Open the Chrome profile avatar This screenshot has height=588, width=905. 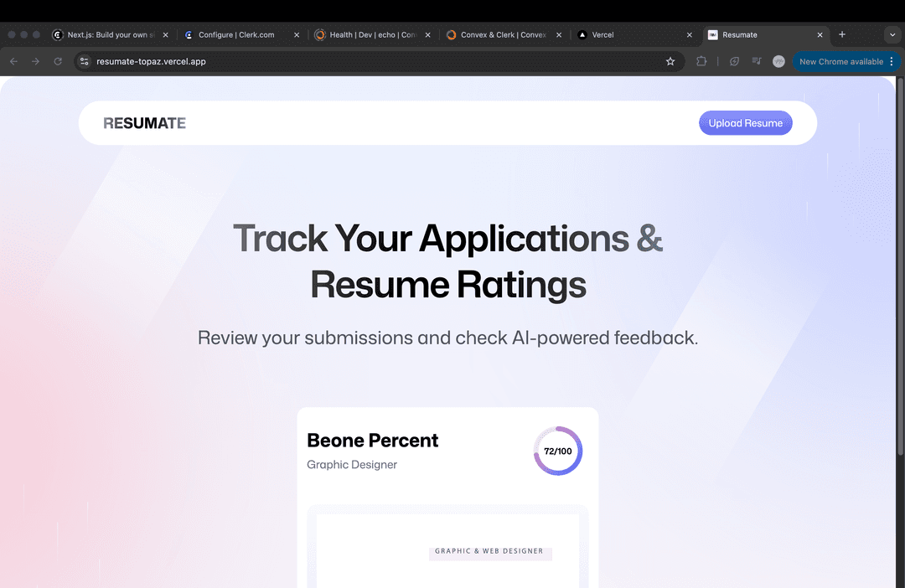pyautogui.click(x=778, y=61)
